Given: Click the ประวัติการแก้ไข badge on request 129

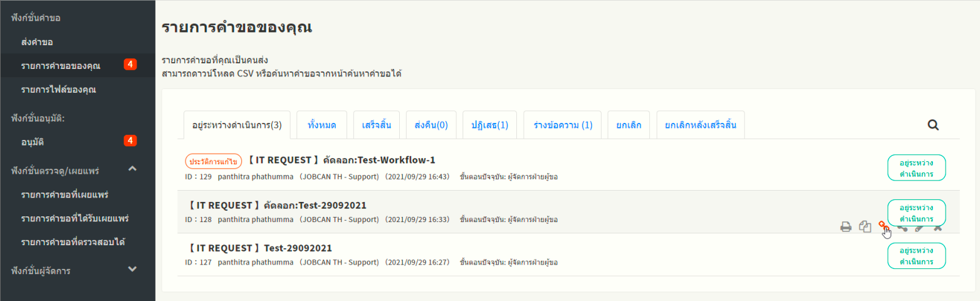Looking at the screenshot, I should tap(214, 161).
